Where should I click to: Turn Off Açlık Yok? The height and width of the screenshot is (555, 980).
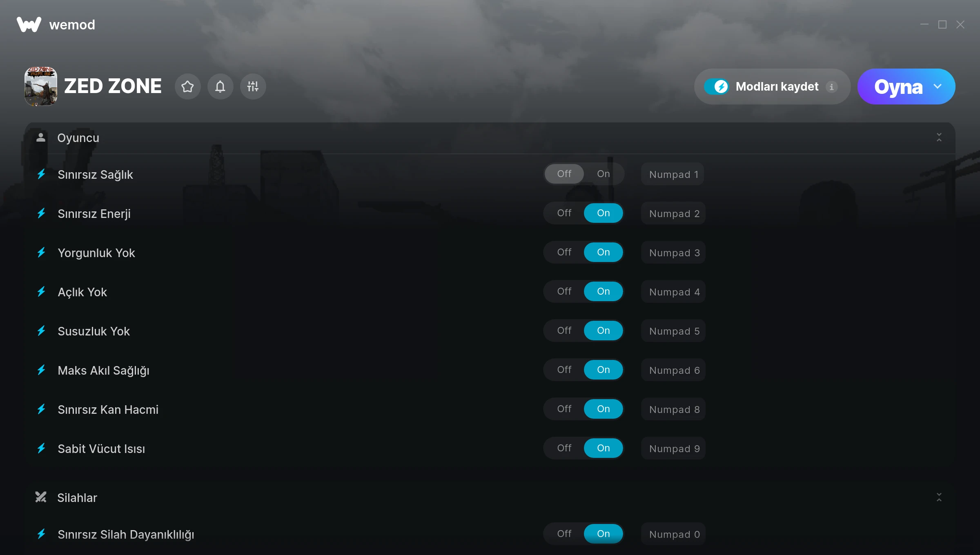click(x=564, y=291)
